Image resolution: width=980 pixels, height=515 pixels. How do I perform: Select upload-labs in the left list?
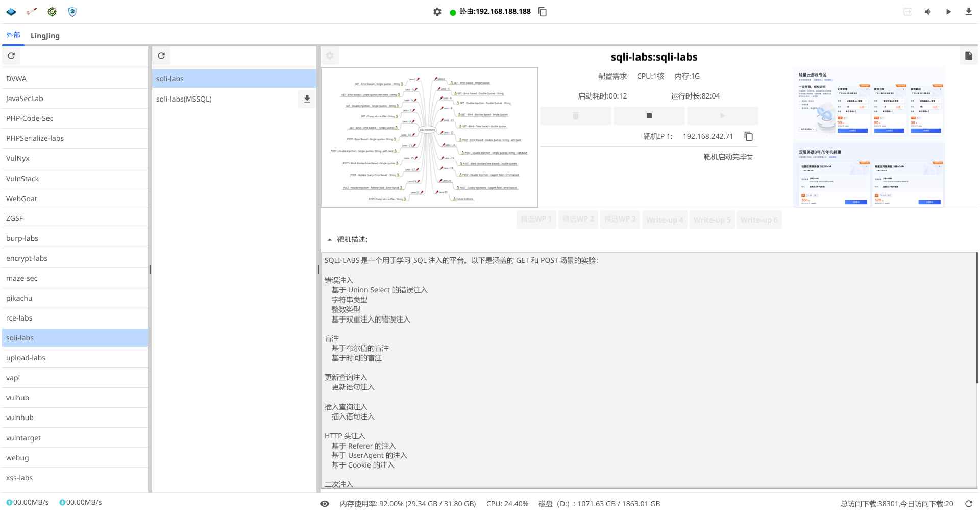[26, 358]
